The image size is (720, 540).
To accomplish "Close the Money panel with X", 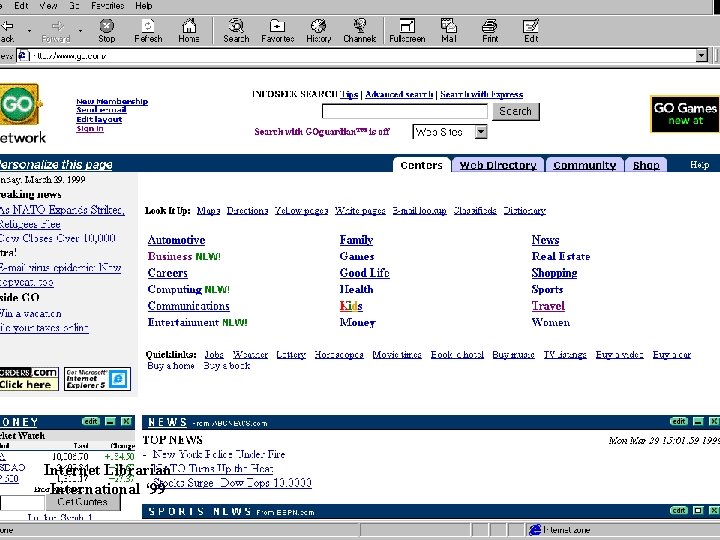I will [126, 421].
